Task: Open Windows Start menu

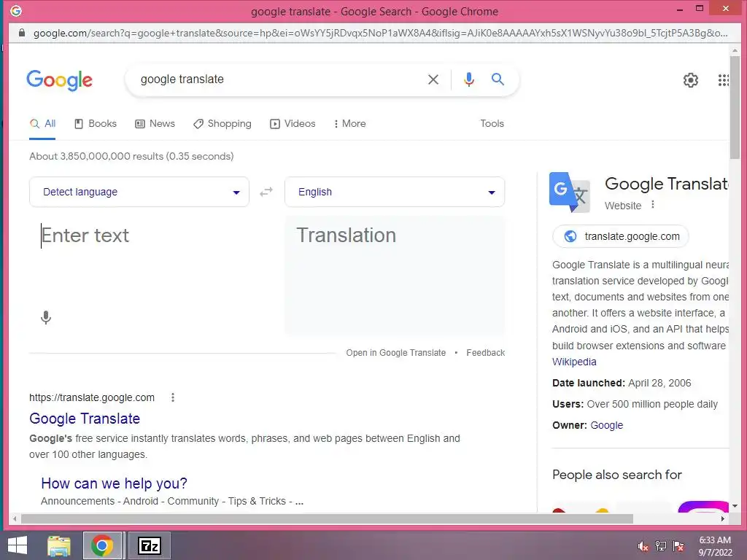Action: (18, 545)
